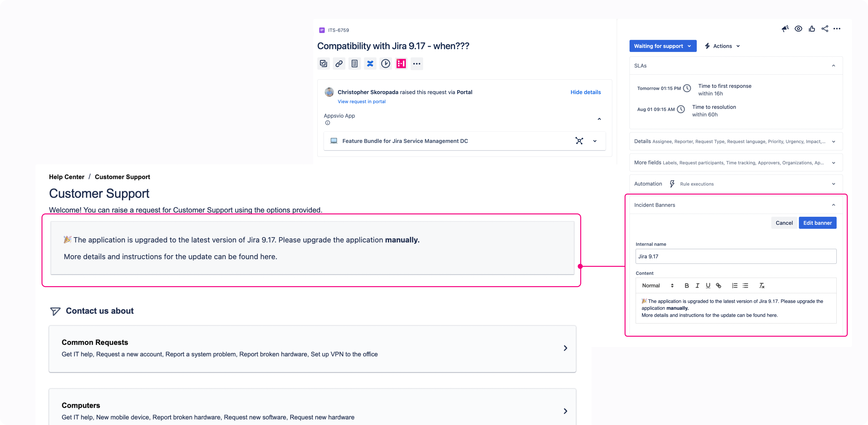The height and width of the screenshot is (425, 868).
Task: Click the checklist icon under the issue title
Action: coord(323,63)
